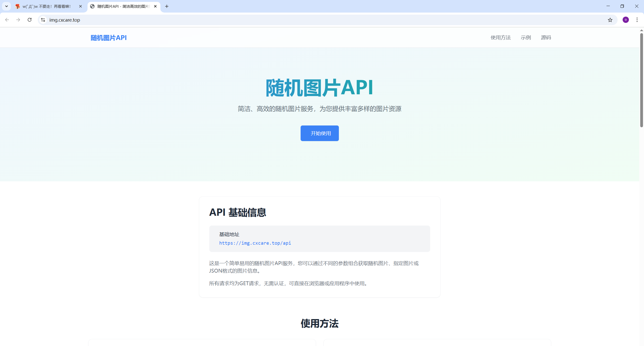
Task: Open the purple profile avatar
Action: [626, 20]
